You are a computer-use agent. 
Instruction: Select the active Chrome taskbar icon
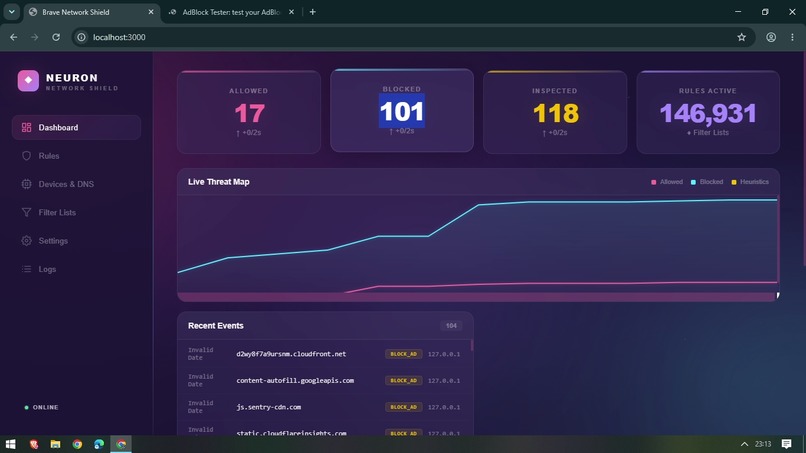121,444
